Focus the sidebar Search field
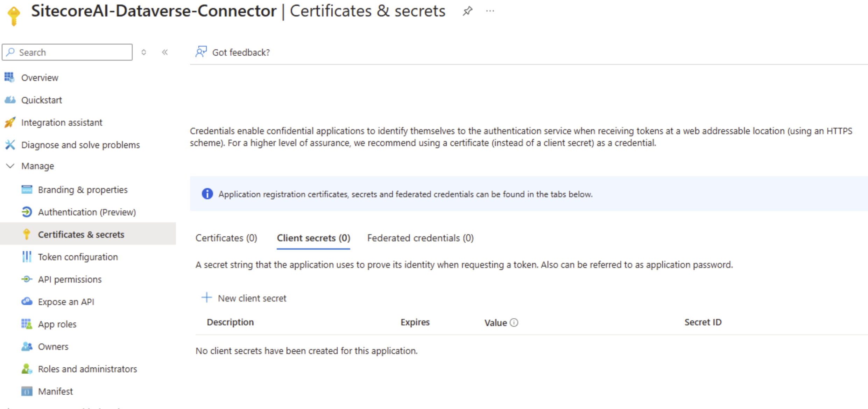The image size is (868, 409). pos(67,52)
